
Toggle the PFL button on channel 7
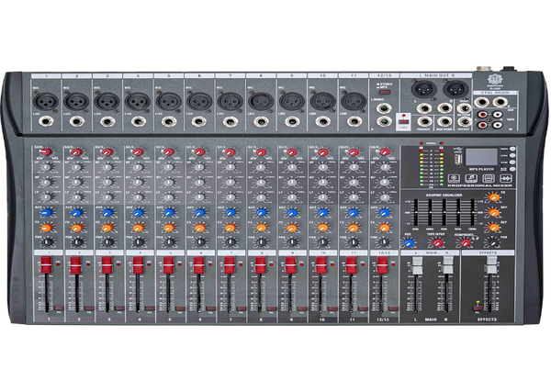point(242,308)
